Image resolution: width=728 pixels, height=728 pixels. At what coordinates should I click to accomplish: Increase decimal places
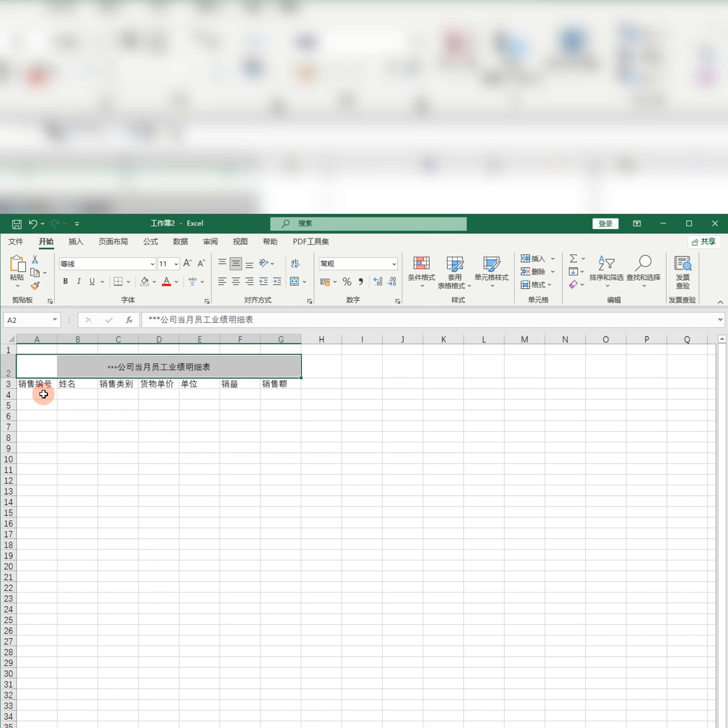tap(378, 282)
